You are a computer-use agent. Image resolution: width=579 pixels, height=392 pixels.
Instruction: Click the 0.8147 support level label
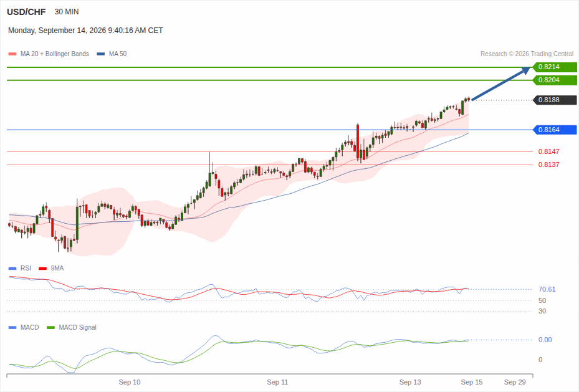[548, 151]
